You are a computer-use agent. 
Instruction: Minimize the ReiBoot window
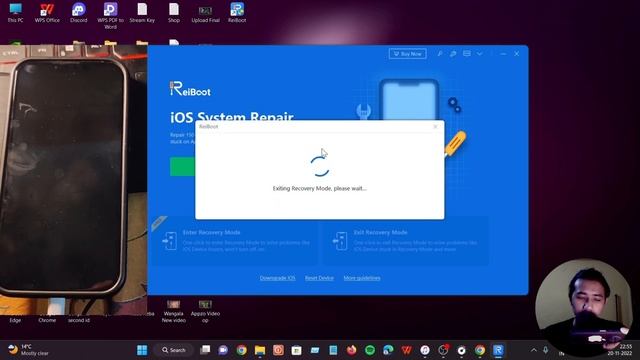pos(503,54)
